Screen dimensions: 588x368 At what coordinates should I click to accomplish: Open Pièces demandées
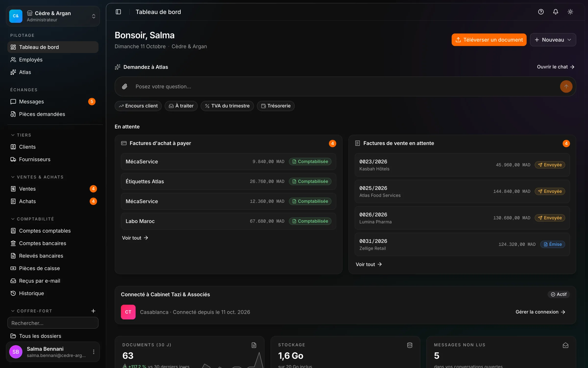[53, 114]
